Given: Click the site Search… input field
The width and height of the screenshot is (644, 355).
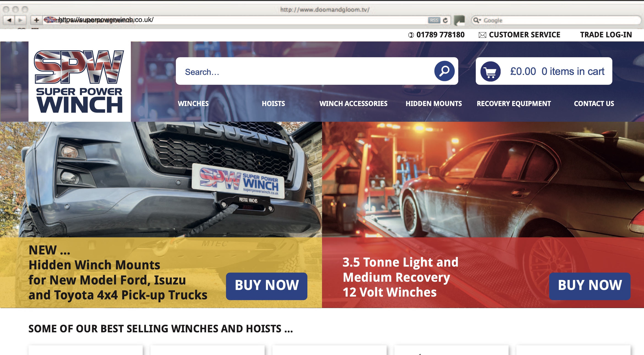Looking at the screenshot, I should (x=305, y=72).
